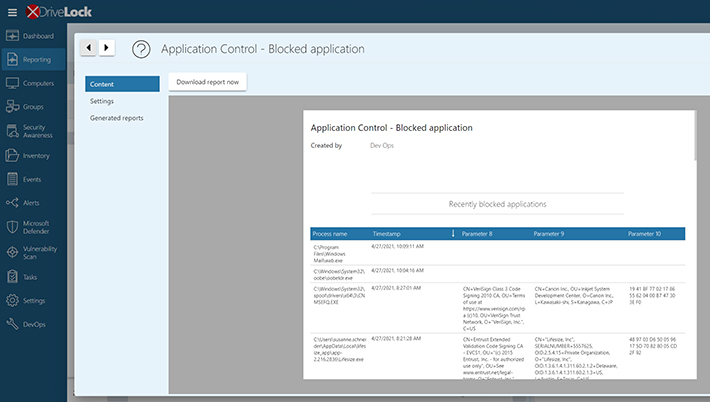Click the Timestamp sort arrow indicator

453,234
